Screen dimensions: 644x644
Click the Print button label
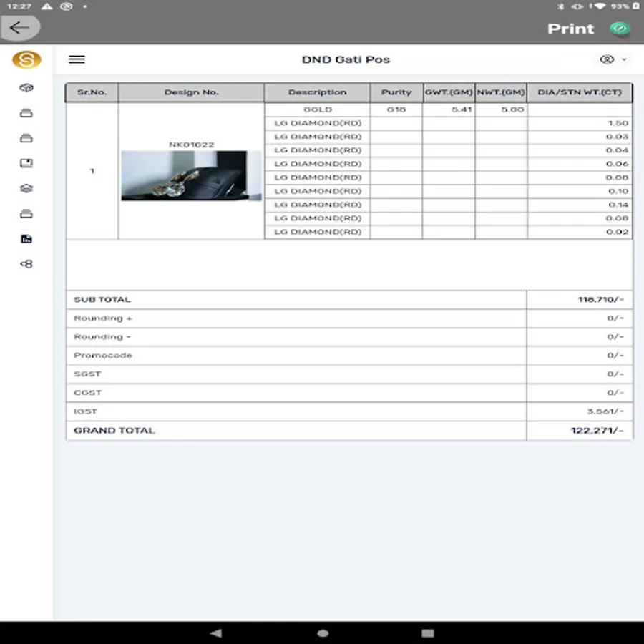(x=570, y=29)
